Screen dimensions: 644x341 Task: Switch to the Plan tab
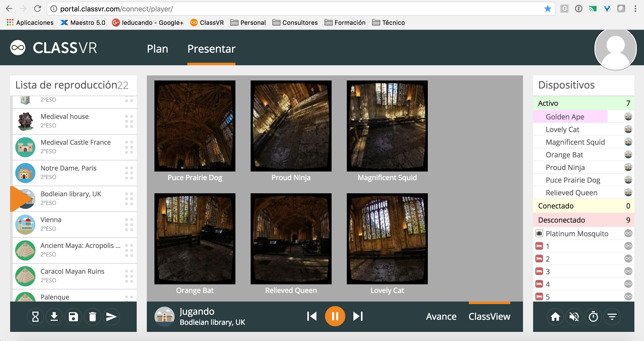157,49
